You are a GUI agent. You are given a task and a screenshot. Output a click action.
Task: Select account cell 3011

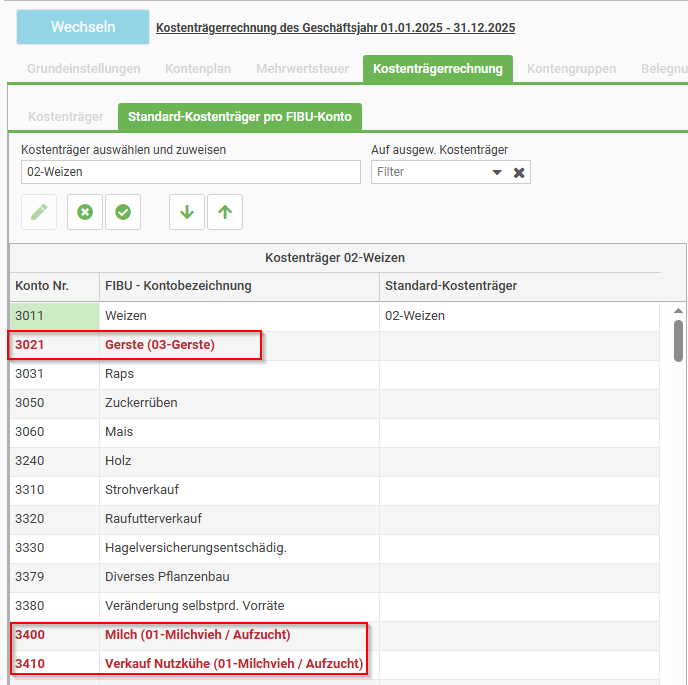point(55,316)
